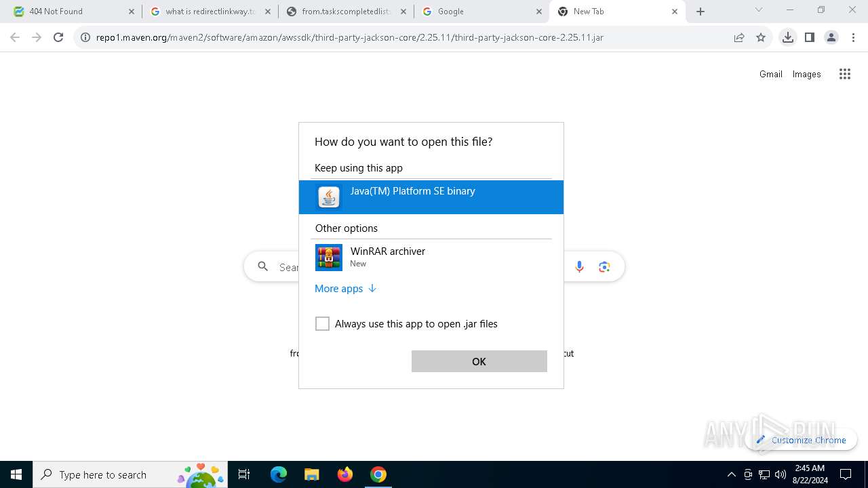Switch to the from.taskscompletedlist tab
868x488 pixels.
point(346,12)
